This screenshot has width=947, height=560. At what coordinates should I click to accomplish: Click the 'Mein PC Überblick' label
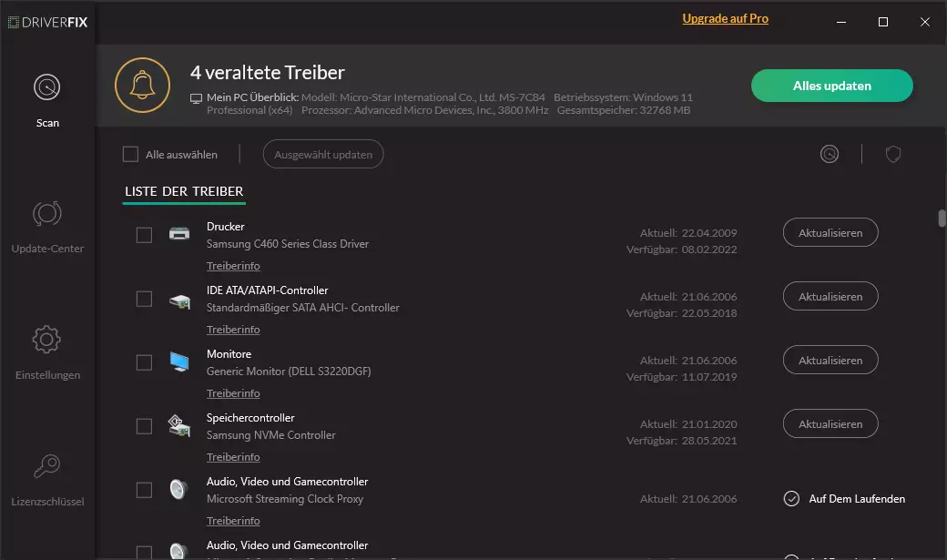coord(252,97)
